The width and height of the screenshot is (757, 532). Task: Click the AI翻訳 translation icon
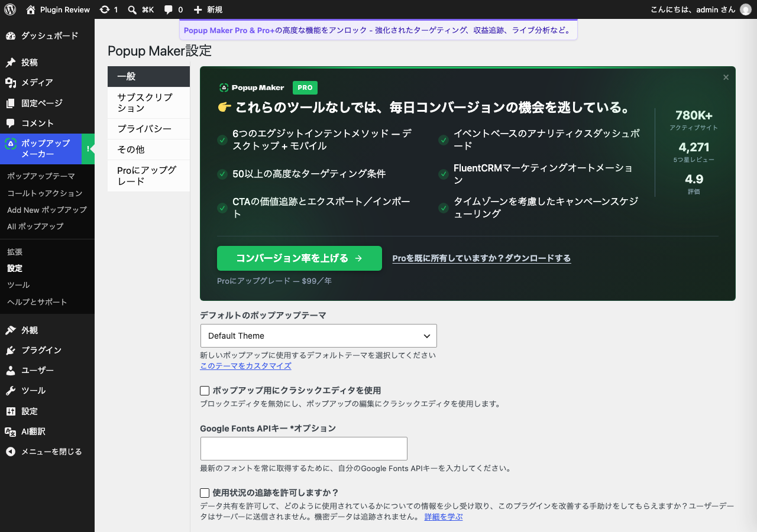click(11, 432)
